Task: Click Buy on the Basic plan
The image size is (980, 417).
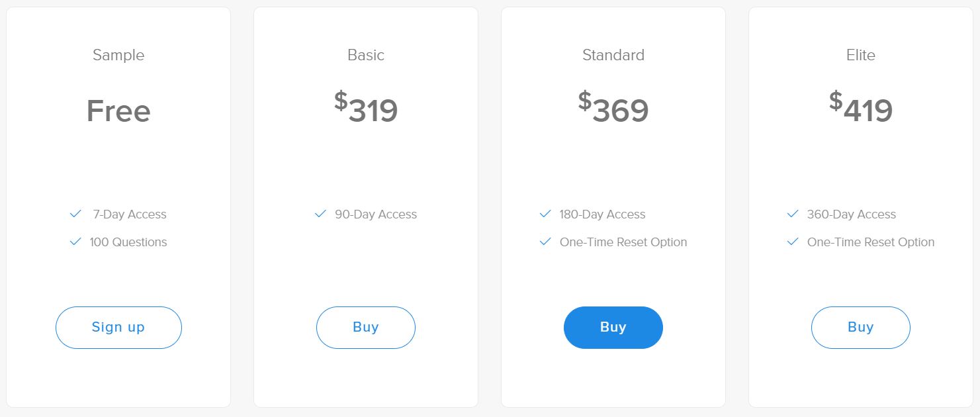Action: (366, 327)
